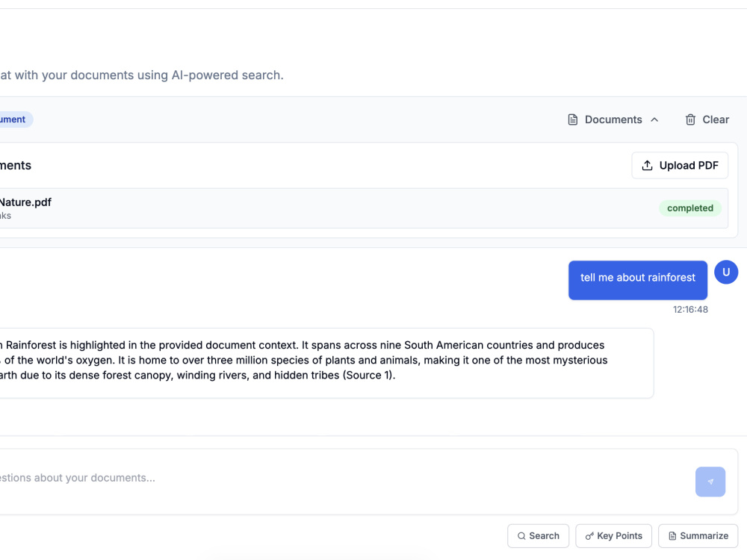Image resolution: width=747 pixels, height=560 pixels.
Task: Click the AI-powered search tagline text
Action: pos(142,75)
